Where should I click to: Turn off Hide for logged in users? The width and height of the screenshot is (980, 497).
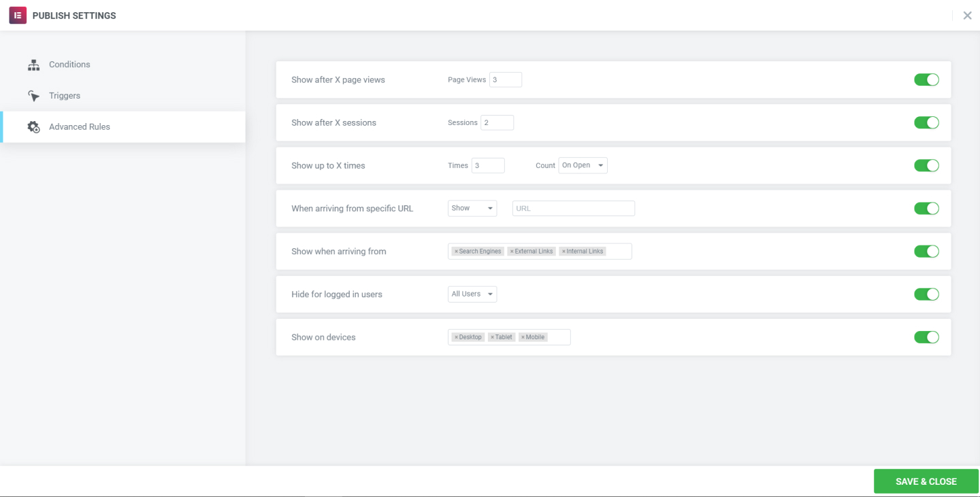(926, 294)
